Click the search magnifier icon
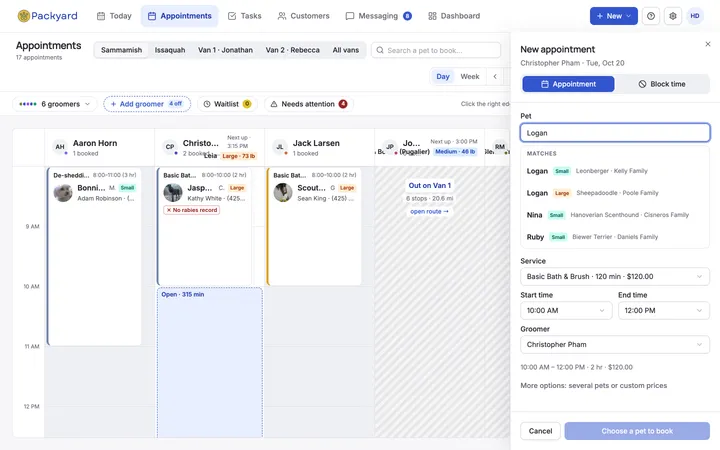Screen dimensions: 720x450 (x=380, y=50)
